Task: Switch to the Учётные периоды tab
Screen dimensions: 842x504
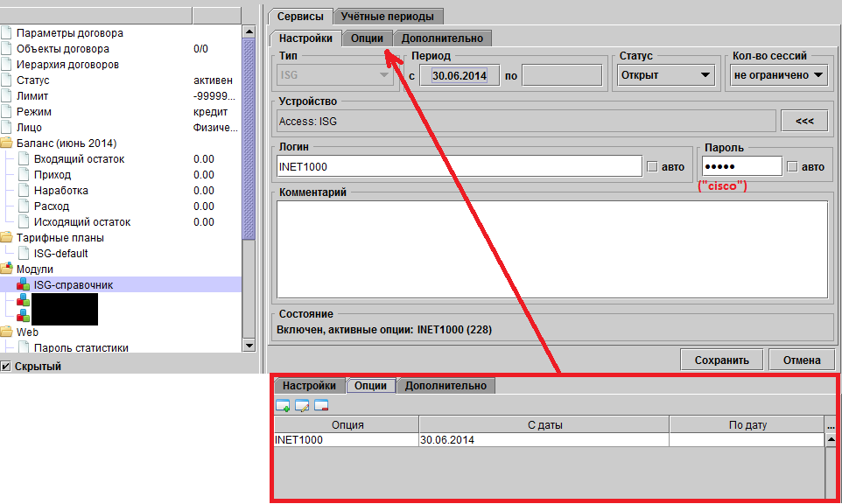Action: point(387,16)
